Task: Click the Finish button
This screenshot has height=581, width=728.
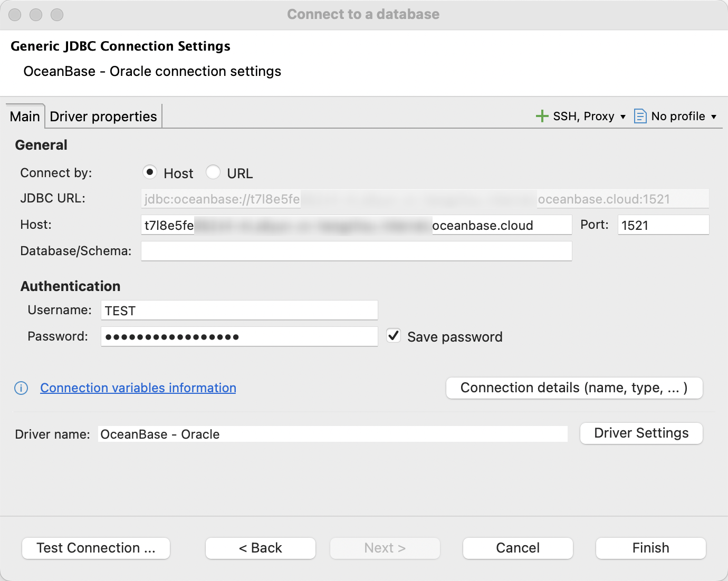Action: 650,548
